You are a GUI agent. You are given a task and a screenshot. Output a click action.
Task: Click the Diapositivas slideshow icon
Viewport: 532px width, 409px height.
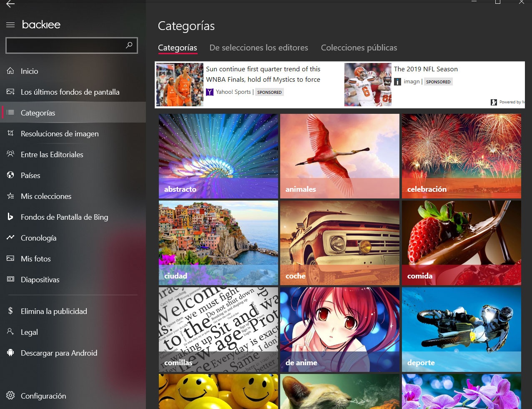tap(10, 279)
